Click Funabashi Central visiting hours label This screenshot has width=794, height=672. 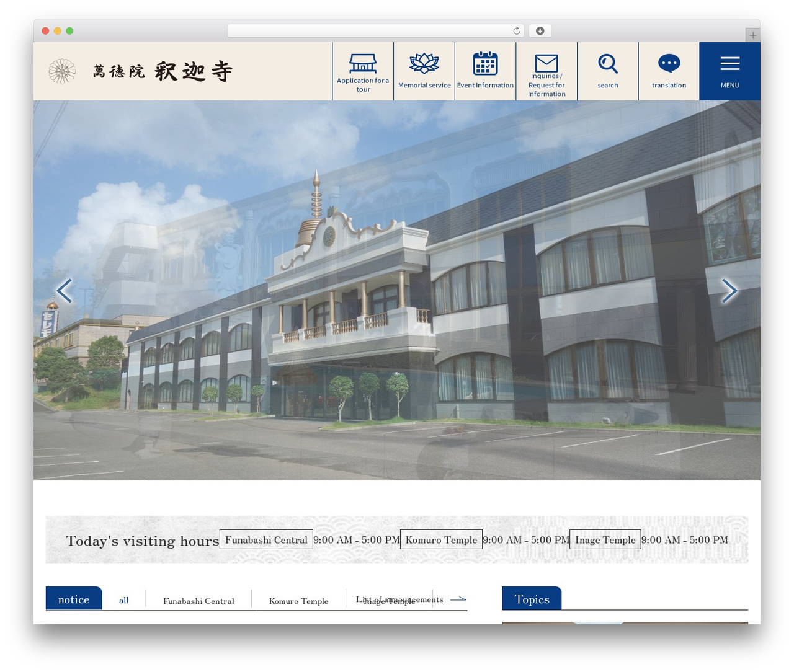[x=266, y=539]
